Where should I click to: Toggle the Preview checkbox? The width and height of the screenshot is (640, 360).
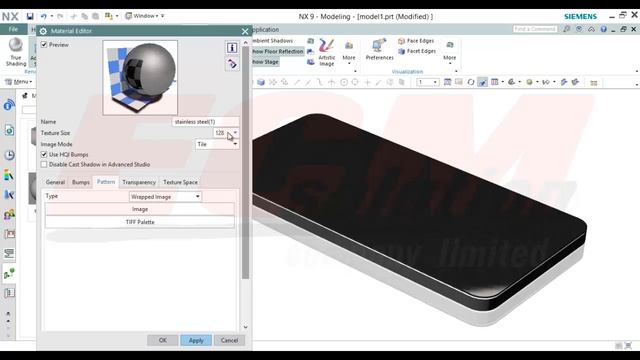pyautogui.click(x=44, y=44)
